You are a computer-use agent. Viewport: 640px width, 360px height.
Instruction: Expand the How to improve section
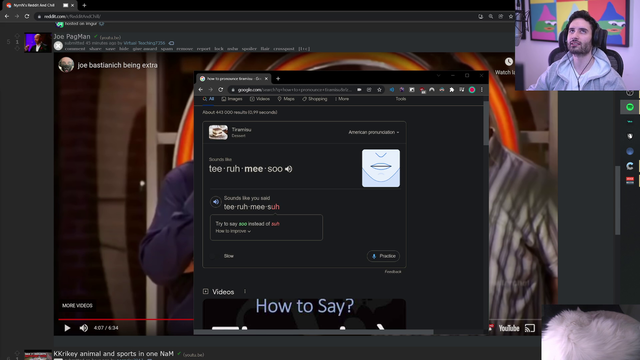pyautogui.click(x=233, y=231)
